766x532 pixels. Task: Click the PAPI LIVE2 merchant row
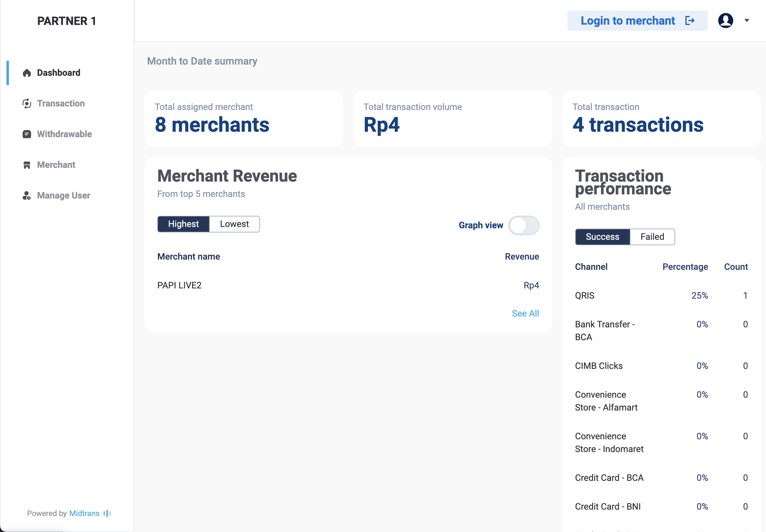click(x=179, y=285)
